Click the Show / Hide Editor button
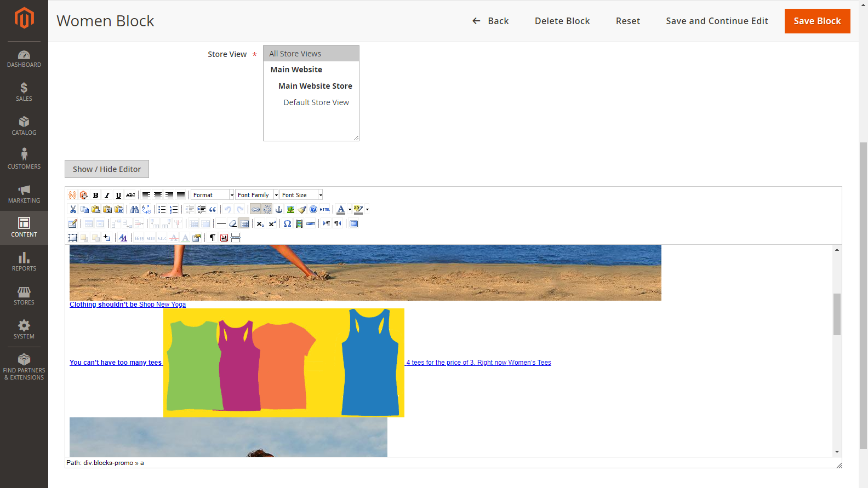 coord(107,169)
